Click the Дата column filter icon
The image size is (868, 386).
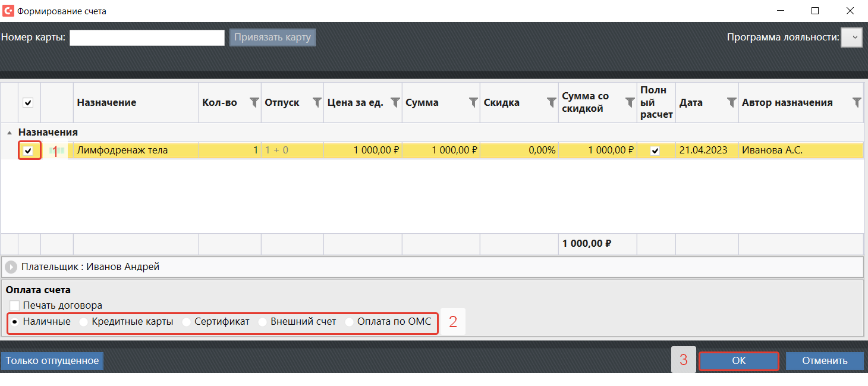click(732, 102)
